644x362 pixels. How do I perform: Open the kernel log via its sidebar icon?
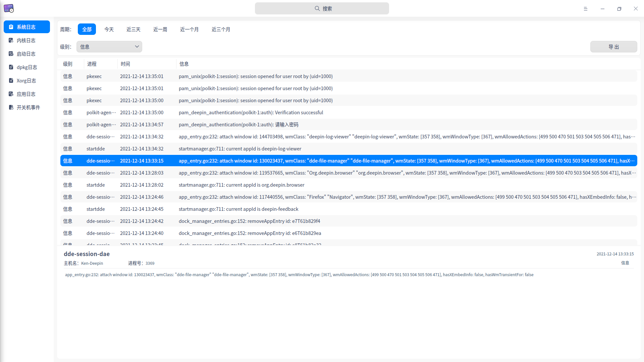click(11, 40)
